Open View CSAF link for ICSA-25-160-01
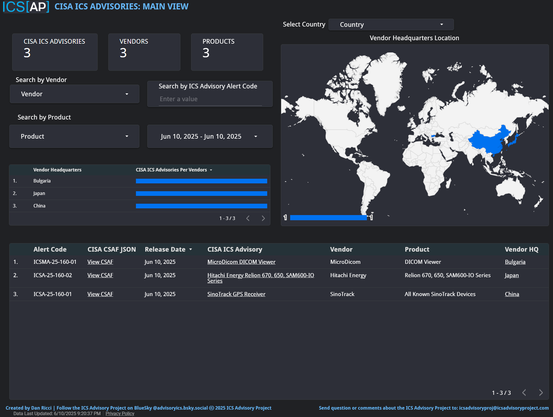The width and height of the screenshot is (553, 417). (x=100, y=294)
